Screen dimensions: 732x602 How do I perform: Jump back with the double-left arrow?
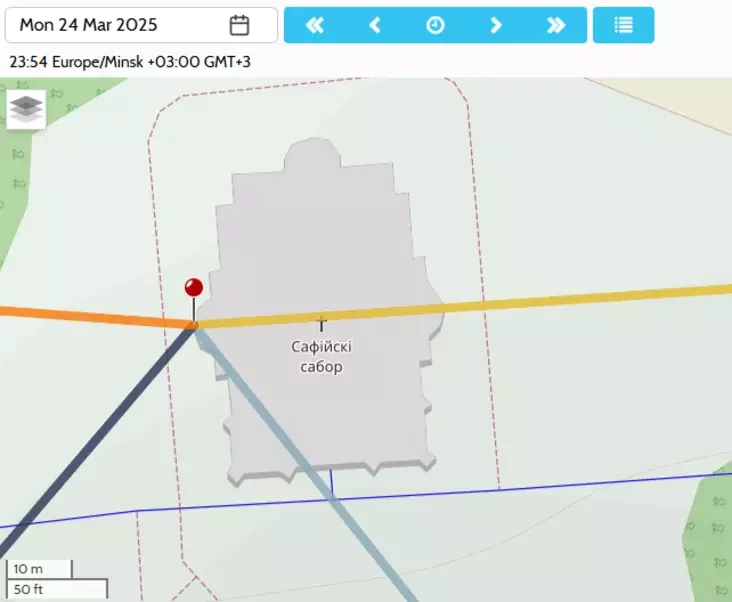(x=315, y=25)
